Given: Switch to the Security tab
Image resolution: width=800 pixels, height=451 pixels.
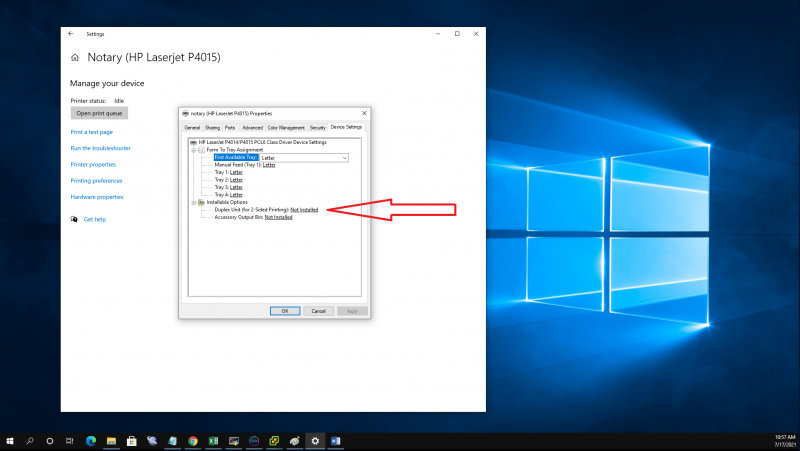Looking at the screenshot, I should 317,128.
